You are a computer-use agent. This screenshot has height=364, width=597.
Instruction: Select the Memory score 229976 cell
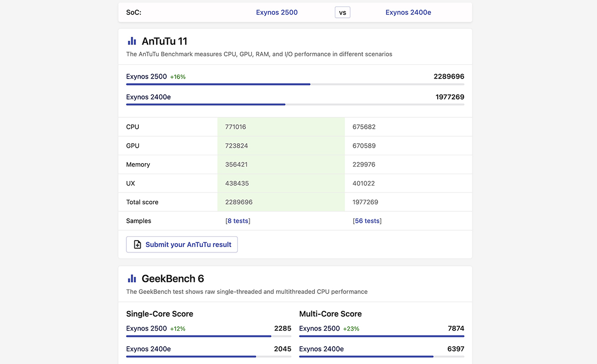tap(408, 165)
